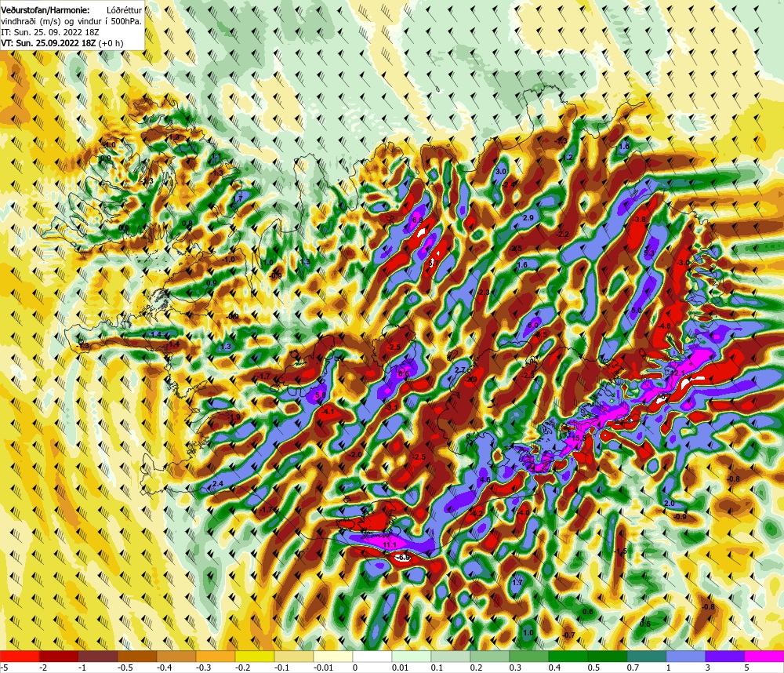Click the magenta legend swatch above 5
This screenshot has width=784, height=673.
click(x=764, y=656)
